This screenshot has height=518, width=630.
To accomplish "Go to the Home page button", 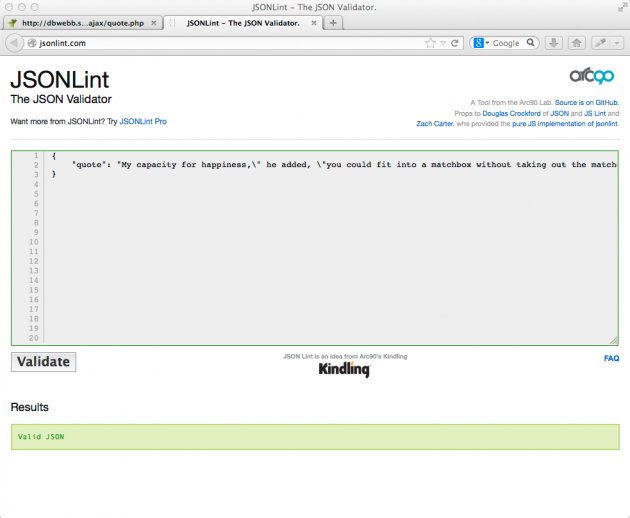I will [x=577, y=43].
